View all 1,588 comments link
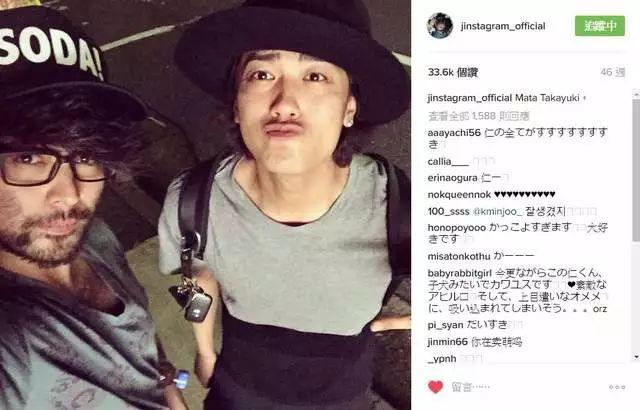This screenshot has height=410, width=640. tap(478, 116)
